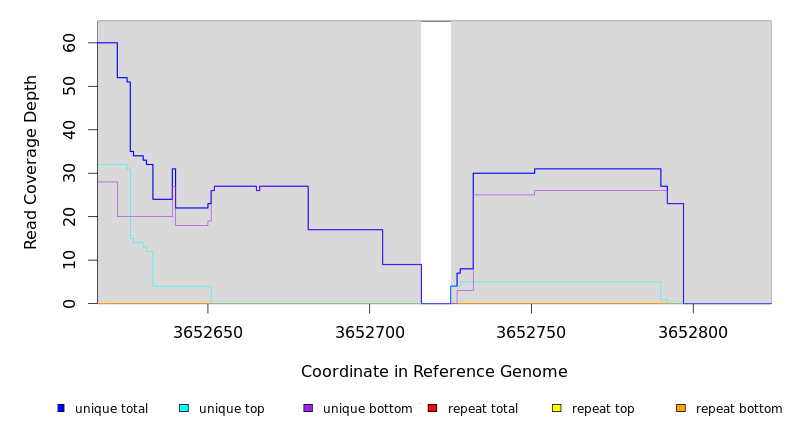This screenshot has height=432, width=792.
Task: Click the 3652750 x-axis tick label
Action: tap(531, 332)
